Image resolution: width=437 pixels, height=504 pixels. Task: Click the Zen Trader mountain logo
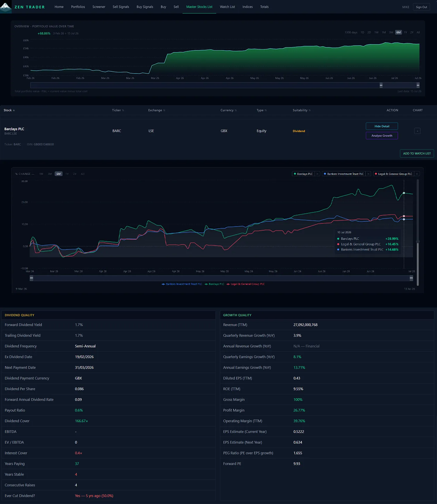coord(6,6)
